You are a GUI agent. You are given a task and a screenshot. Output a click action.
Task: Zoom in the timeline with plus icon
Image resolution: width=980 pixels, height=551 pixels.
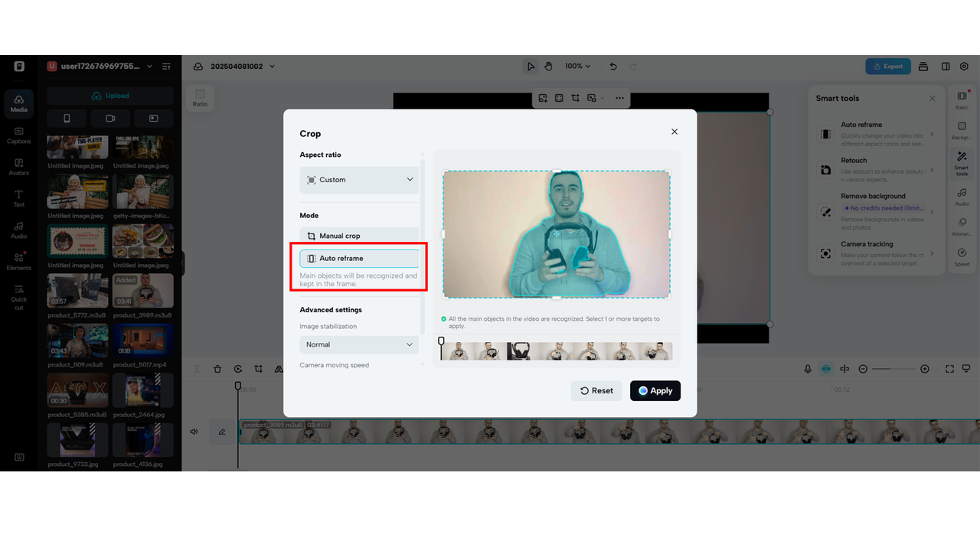coord(925,369)
